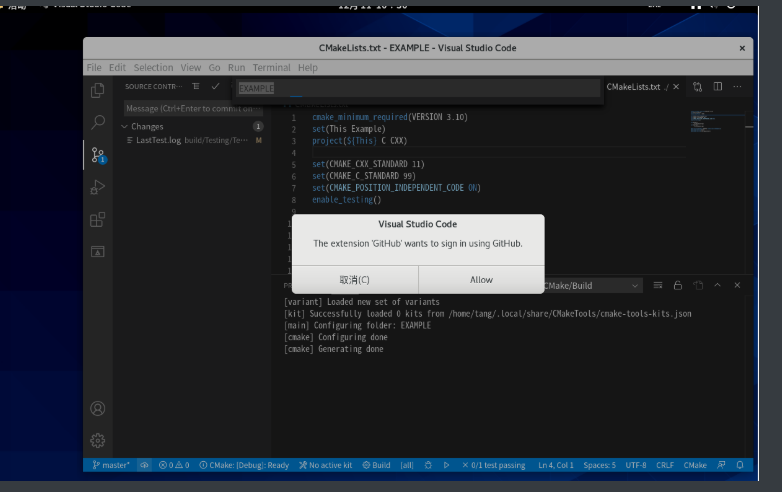Open the Terminal menu
Screen dimensions: 782x492
point(271,67)
